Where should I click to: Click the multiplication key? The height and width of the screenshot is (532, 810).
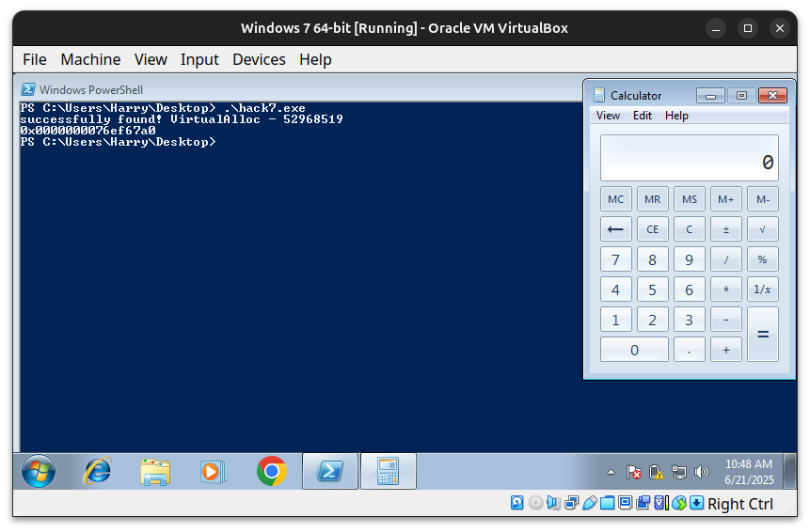click(x=725, y=289)
